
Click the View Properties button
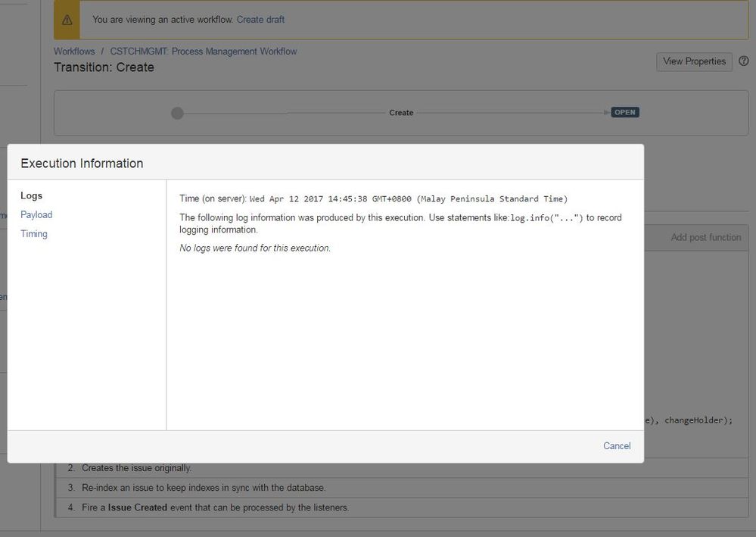(694, 62)
